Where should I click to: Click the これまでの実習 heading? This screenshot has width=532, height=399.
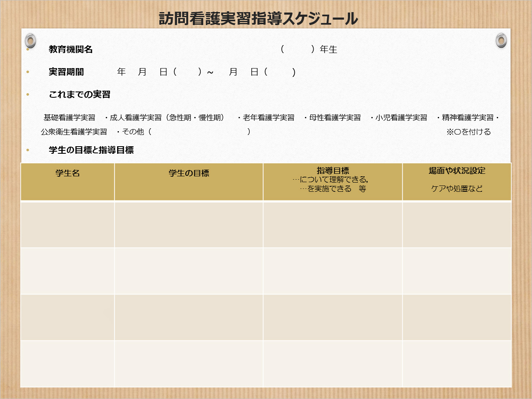[x=79, y=94]
